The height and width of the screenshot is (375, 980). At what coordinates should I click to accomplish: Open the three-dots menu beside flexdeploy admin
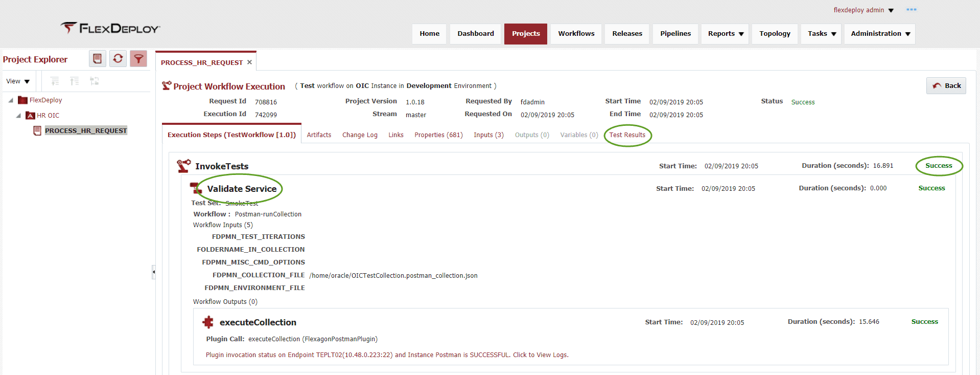click(x=911, y=10)
